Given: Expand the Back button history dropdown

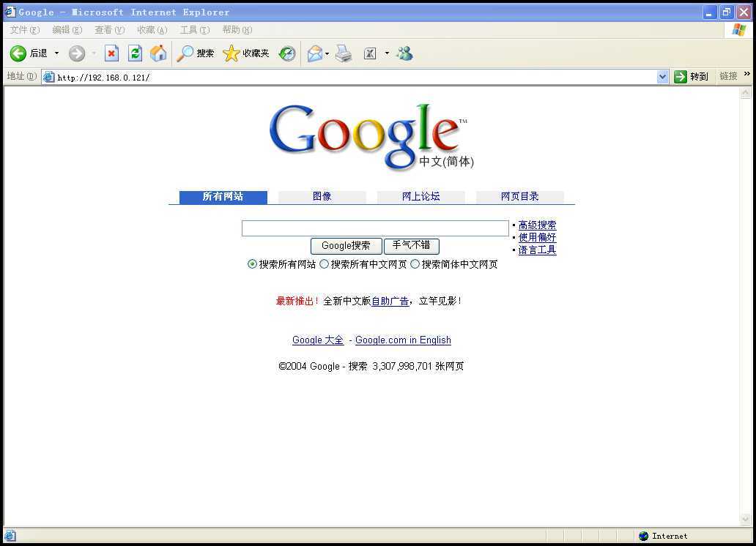Looking at the screenshot, I should [56, 53].
